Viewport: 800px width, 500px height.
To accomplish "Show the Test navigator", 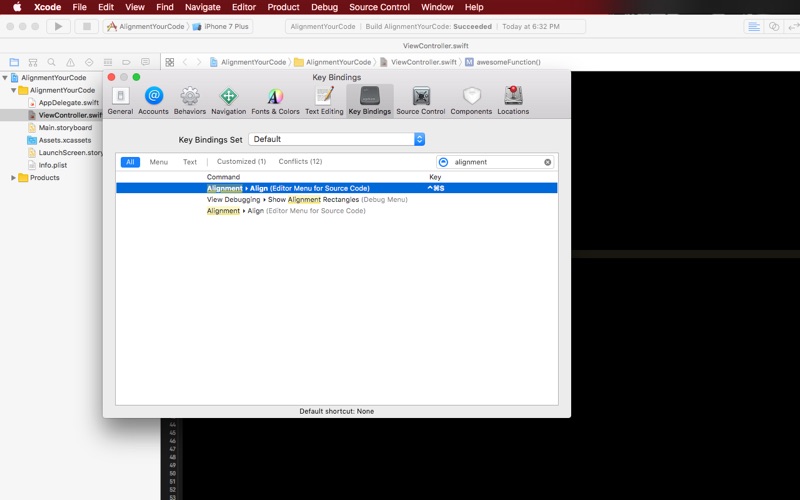I will tap(89, 62).
